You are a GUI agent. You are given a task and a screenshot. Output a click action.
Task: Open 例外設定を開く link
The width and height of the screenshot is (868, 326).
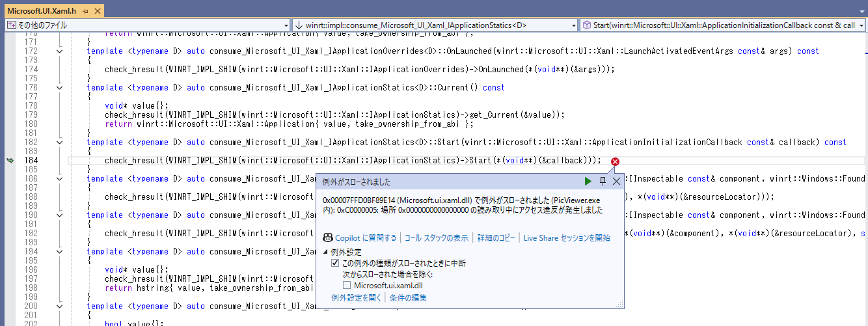357,298
